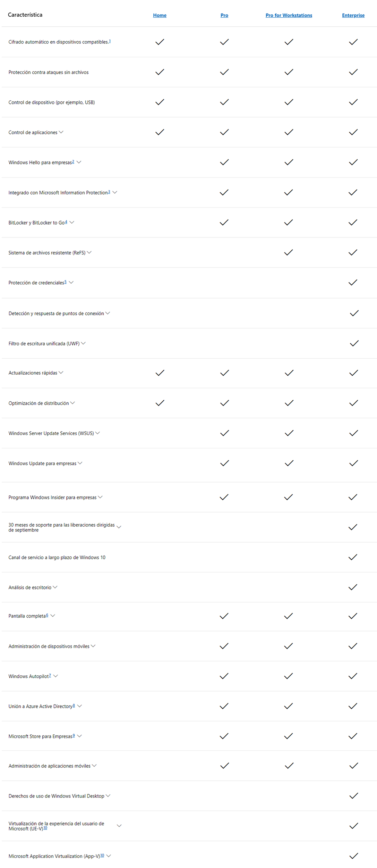The width and height of the screenshot is (377, 868).
Task: Expand Windows Server Update Services (WSUS)
Action: [x=97, y=433]
